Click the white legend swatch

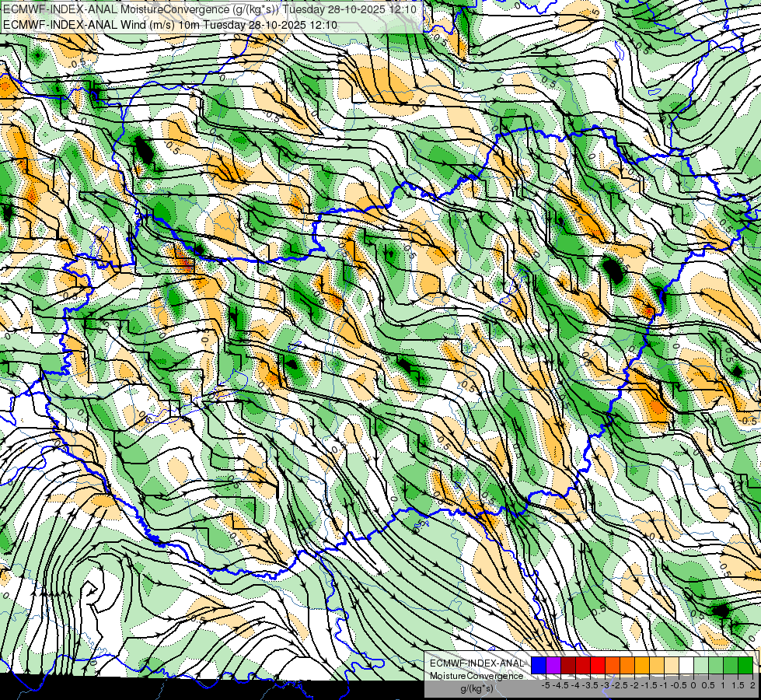click(x=686, y=665)
